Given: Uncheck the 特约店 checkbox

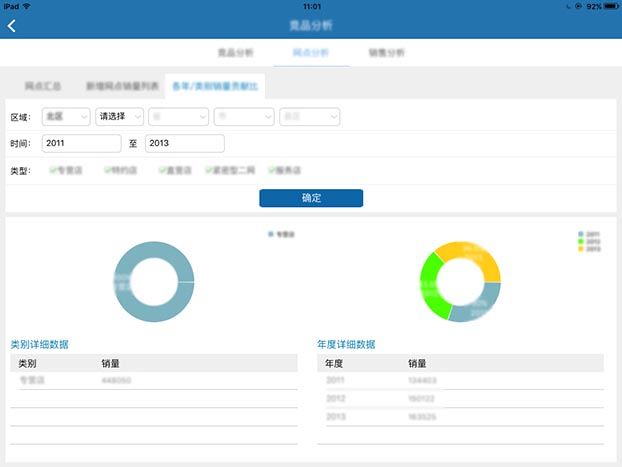Looking at the screenshot, I should pyautogui.click(x=107, y=171).
